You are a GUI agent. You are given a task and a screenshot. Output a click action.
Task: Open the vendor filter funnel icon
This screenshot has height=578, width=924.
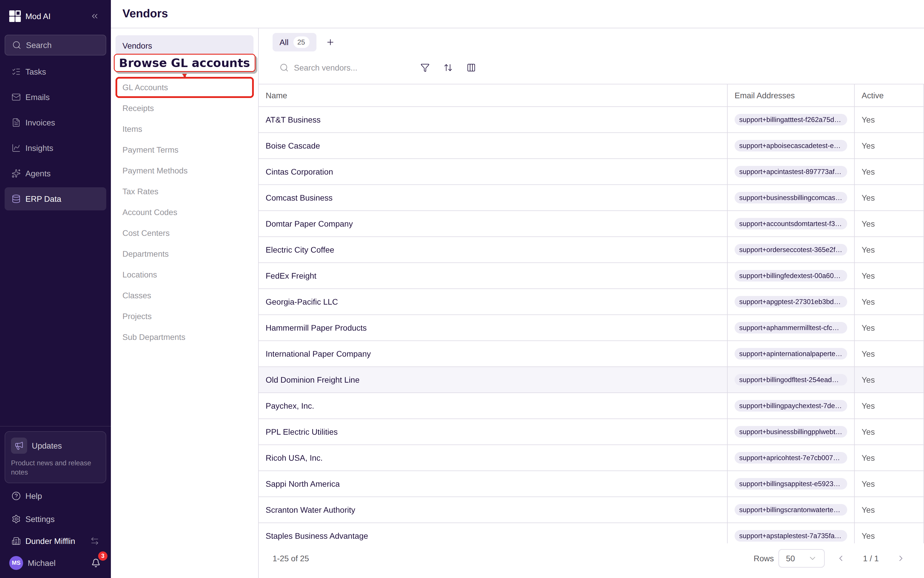click(425, 68)
